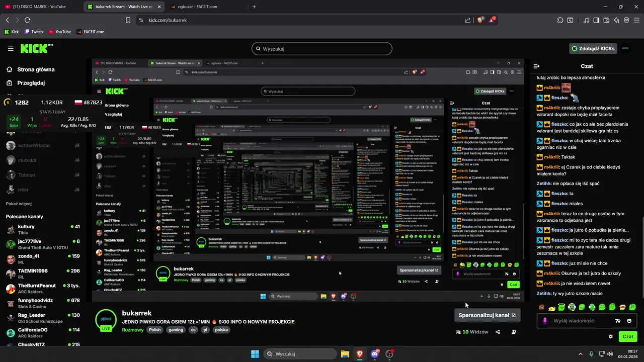Open the browser main menu icon

point(636,20)
